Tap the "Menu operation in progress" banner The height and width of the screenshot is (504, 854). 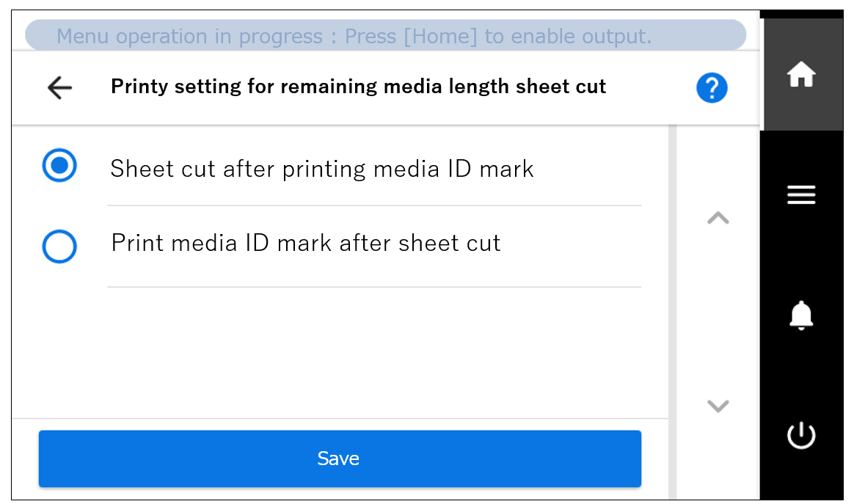[385, 34]
